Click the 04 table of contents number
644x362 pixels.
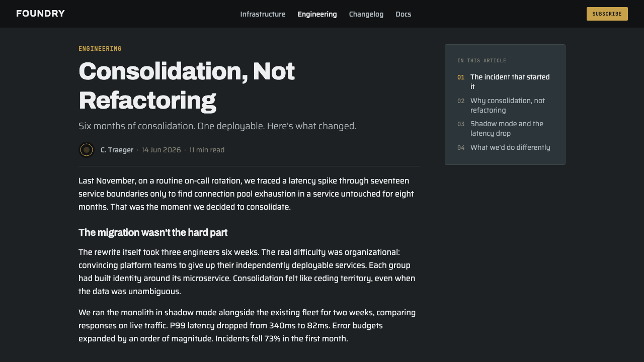click(x=461, y=148)
